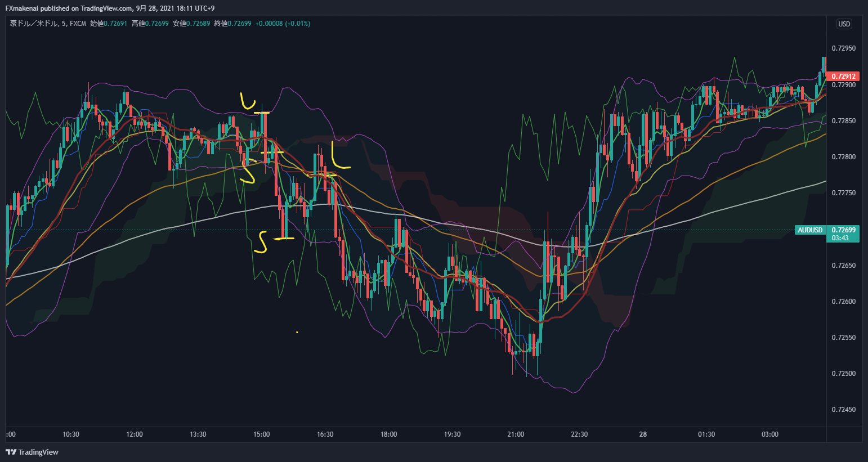Click the 01:30 time axis label
The height and width of the screenshot is (462, 868).
pos(706,434)
